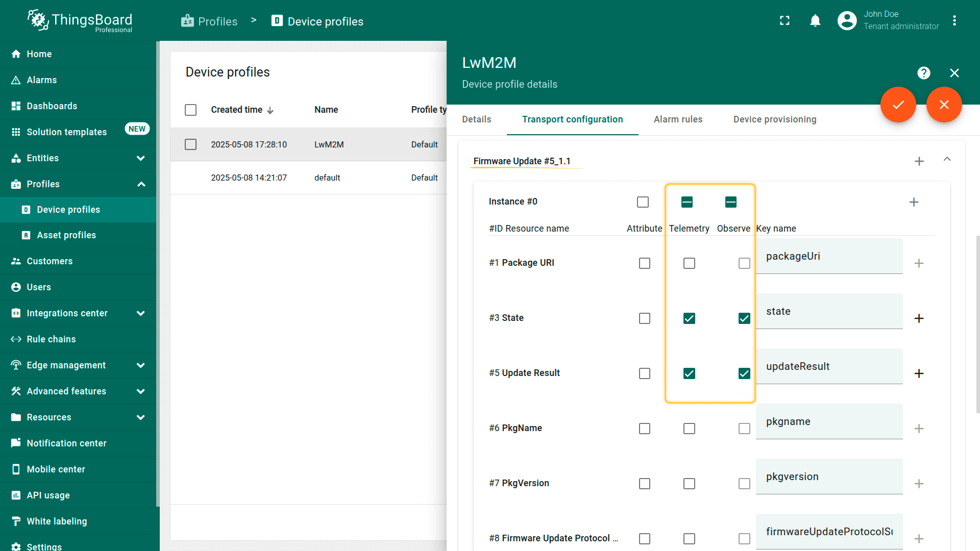Toggle fullscreen mode icon

(x=785, y=21)
